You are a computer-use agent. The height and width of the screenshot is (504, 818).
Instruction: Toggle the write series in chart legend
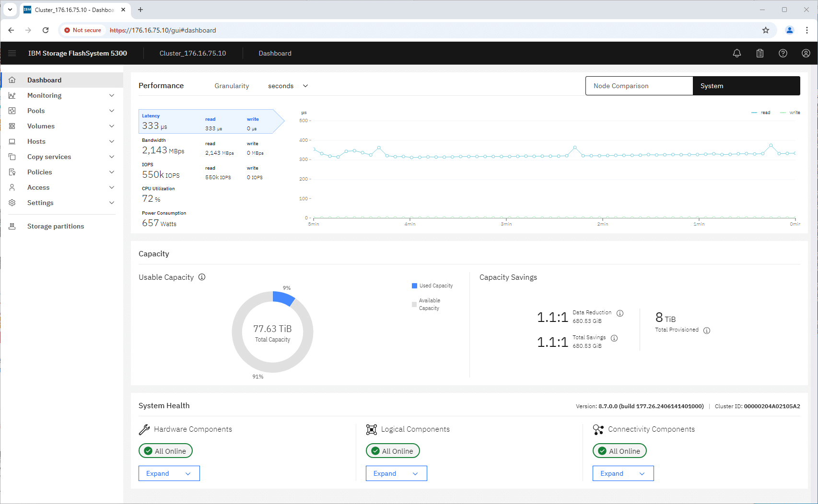790,113
